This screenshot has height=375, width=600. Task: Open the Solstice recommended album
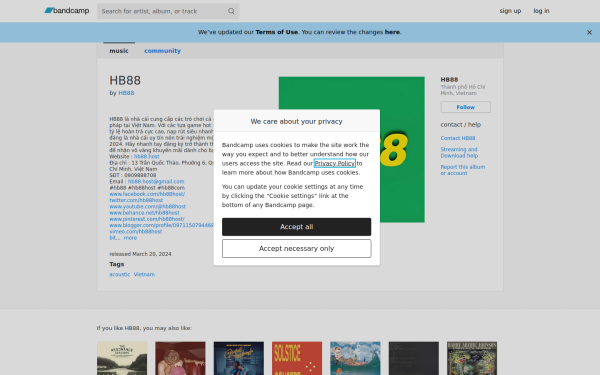(x=297, y=358)
